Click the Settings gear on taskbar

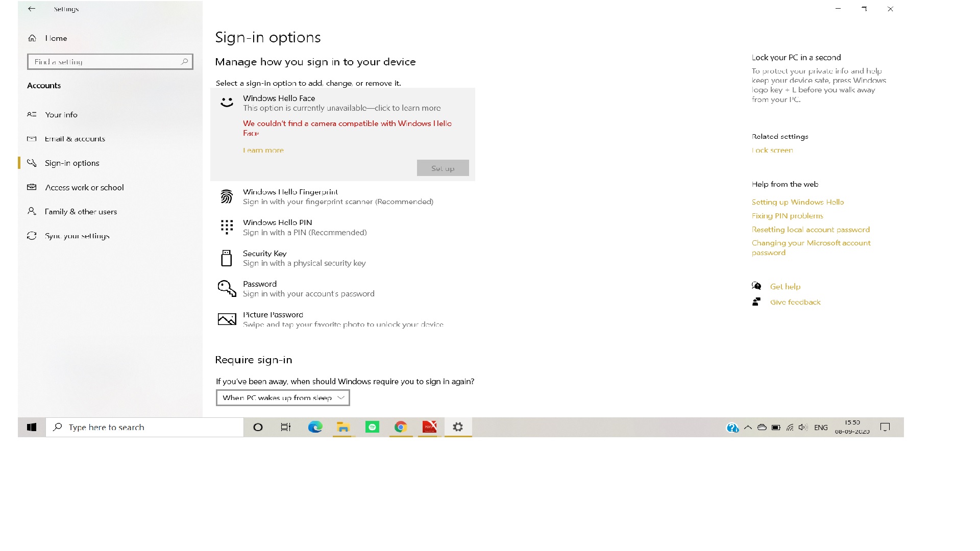point(458,428)
